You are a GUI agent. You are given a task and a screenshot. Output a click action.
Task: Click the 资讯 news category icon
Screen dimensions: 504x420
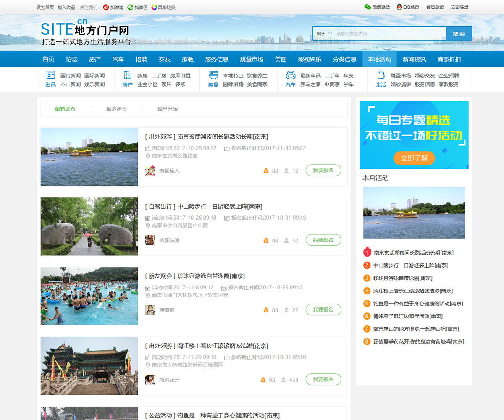coord(50,75)
